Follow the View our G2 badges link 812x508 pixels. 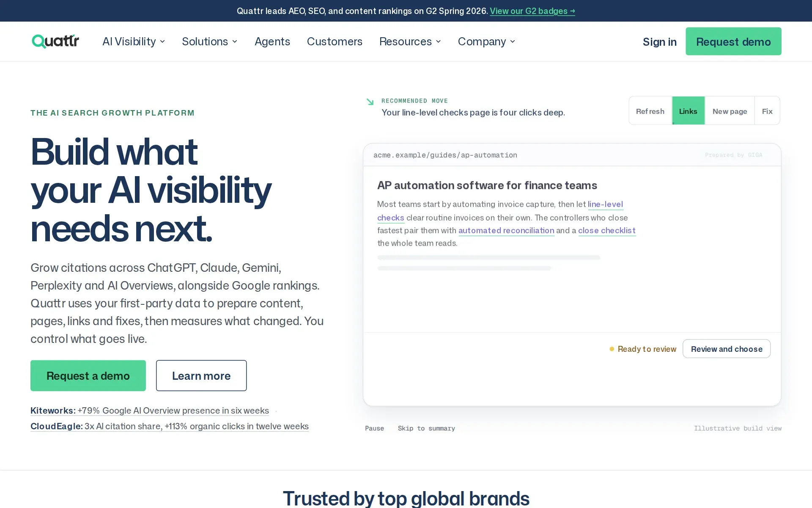click(x=532, y=11)
